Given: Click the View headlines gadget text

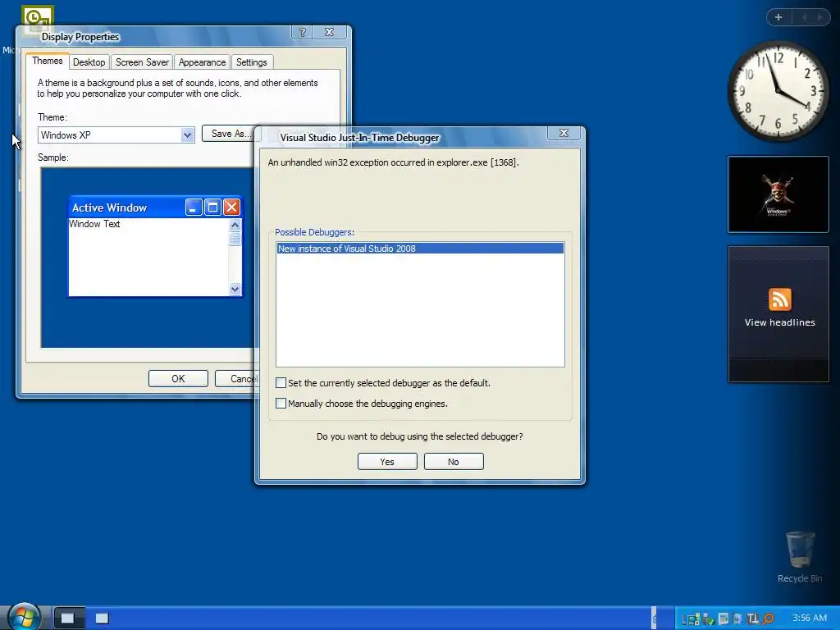Looking at the screenshot, I should click(x=779, y=322).
